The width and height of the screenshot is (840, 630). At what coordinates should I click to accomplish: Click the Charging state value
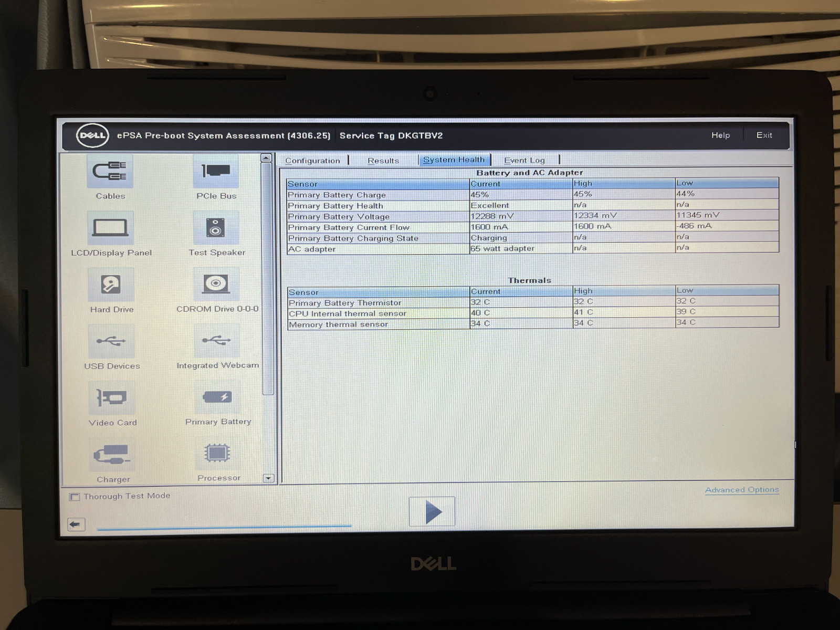coord(489,238)
